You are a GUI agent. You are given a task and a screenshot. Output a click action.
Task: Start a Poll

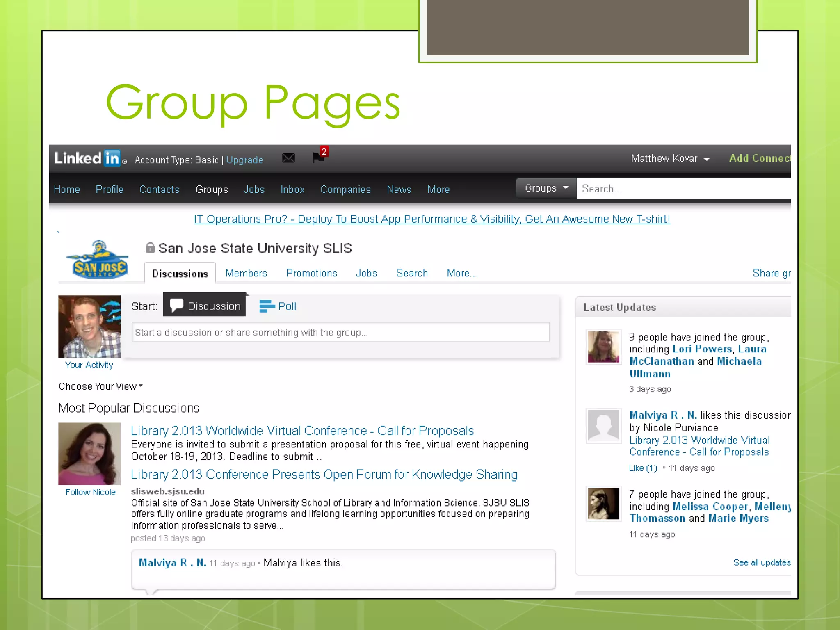(278, 306)
